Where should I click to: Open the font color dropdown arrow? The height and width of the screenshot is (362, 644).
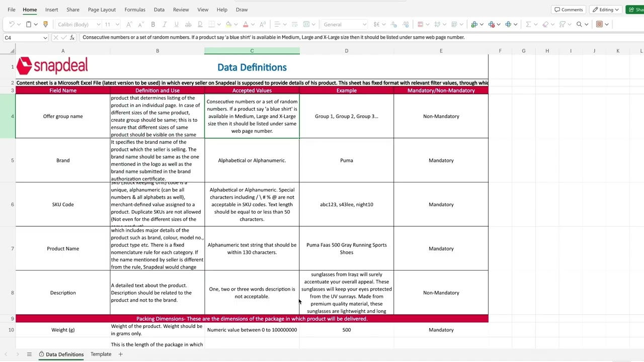pyautogui.click(x=253, y=24)
